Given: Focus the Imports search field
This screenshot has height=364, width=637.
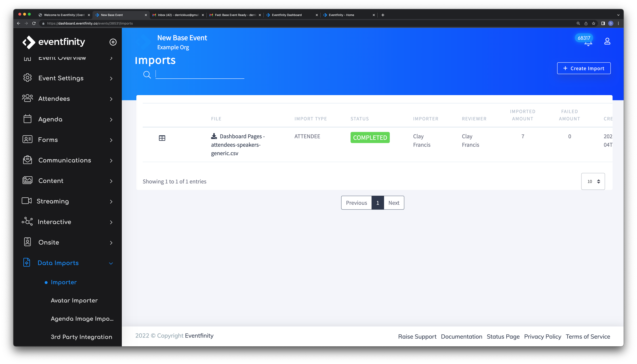Looking at the screenshot, I should tap(200, 74).
